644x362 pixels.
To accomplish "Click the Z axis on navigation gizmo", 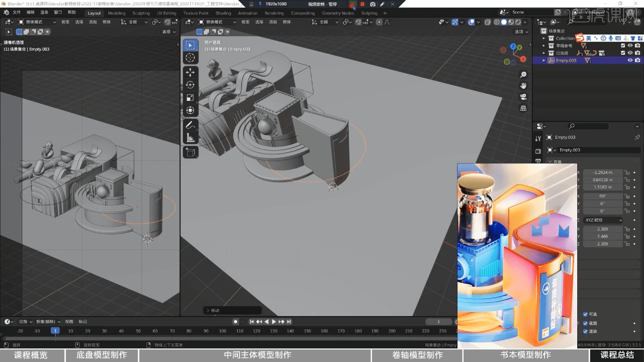I will [513, 46].
